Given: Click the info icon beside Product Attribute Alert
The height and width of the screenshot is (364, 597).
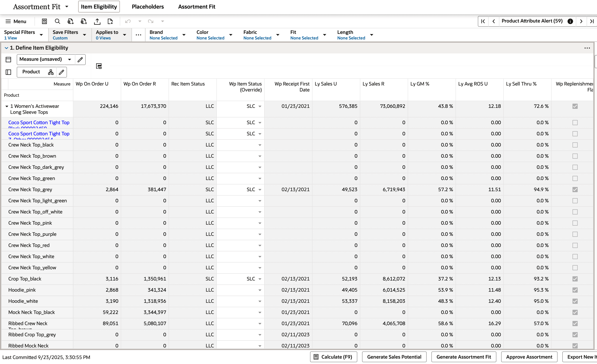Looking at the screenshot, I should tap(570, 21).
